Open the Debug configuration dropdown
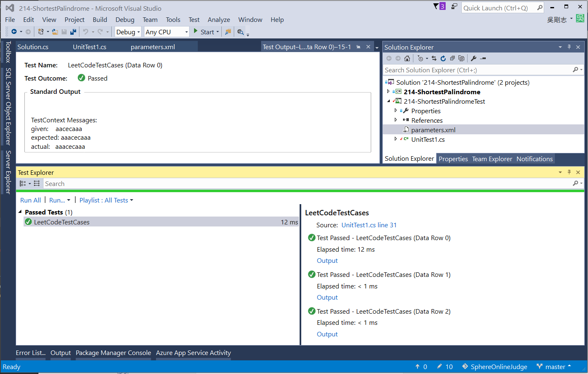This screenshot has height=374, width=588. (x=128, y=32)
